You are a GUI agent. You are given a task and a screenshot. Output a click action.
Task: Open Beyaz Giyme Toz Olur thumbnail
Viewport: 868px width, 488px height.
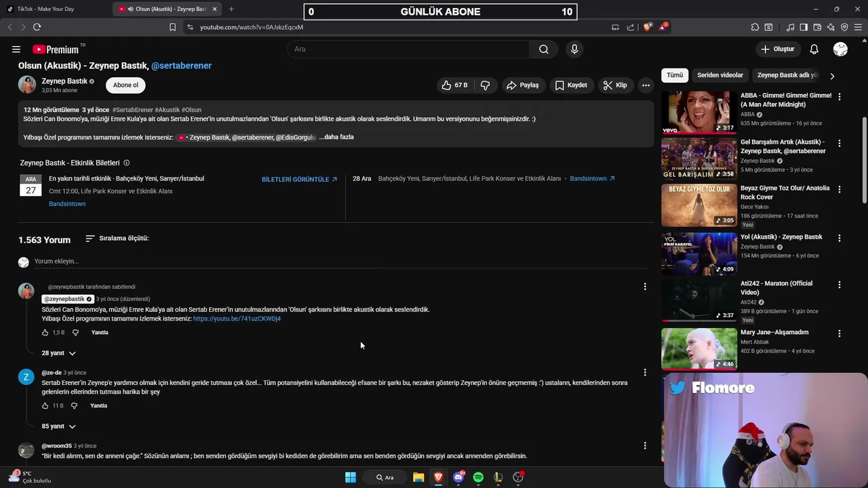[x=699, y=205]
